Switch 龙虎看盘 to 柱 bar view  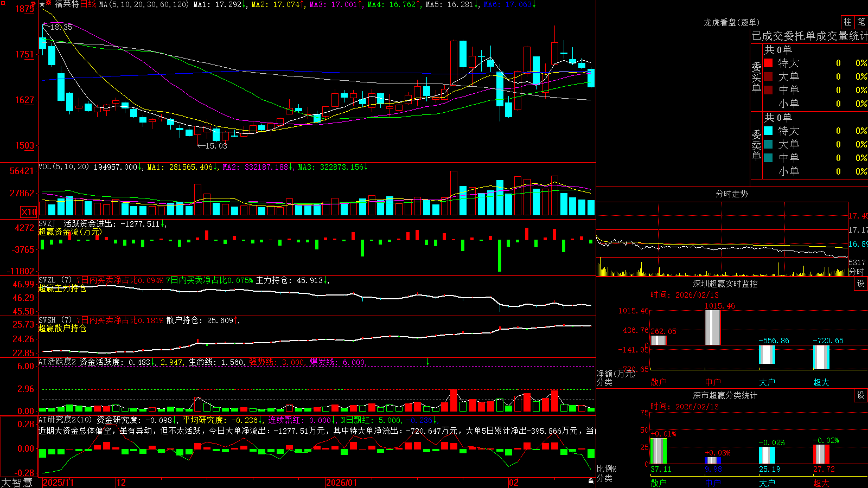click(x=847, y=22)
